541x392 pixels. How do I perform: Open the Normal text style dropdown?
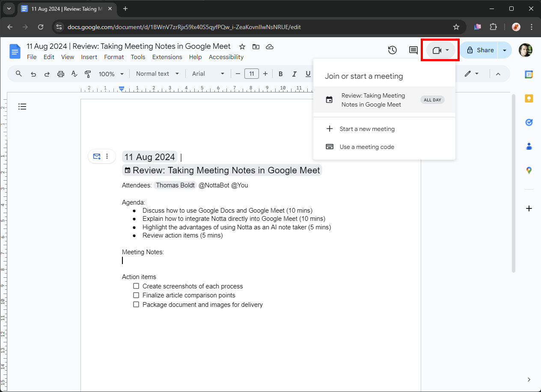pos(158,74)
